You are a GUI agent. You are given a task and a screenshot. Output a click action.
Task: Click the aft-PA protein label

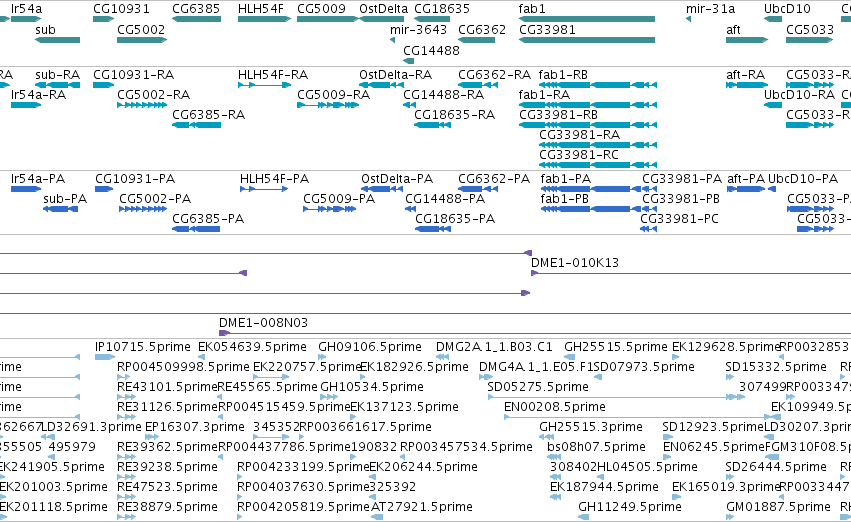coord(746,179)
